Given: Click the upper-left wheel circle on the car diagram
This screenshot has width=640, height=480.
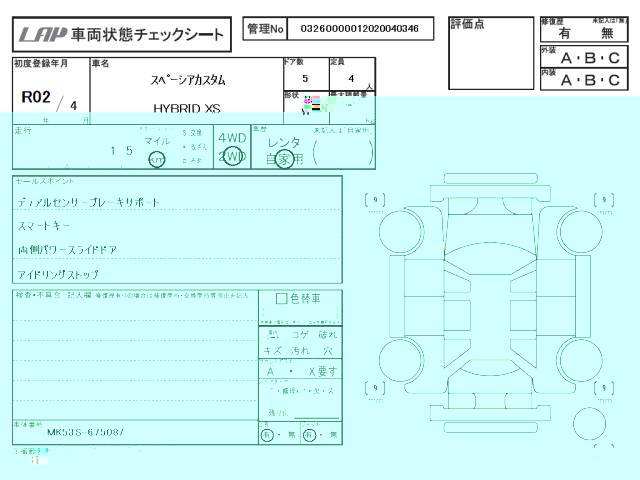Looking at the screenshot, I should click(x=401, y=231).
